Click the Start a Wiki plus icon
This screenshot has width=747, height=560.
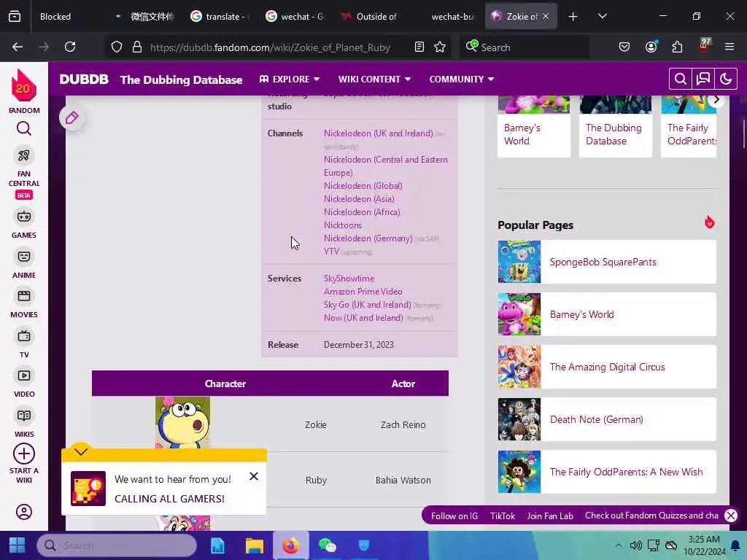[24, 454]
